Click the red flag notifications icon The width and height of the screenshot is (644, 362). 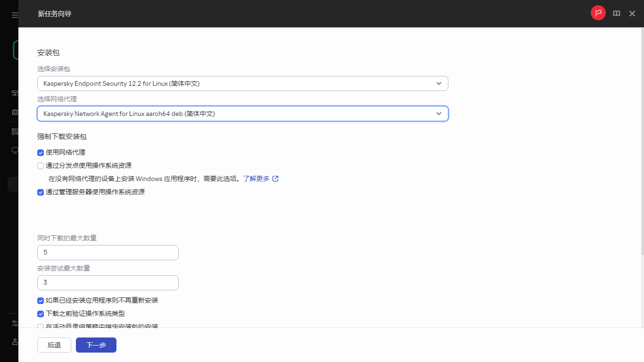click(598, 13)
